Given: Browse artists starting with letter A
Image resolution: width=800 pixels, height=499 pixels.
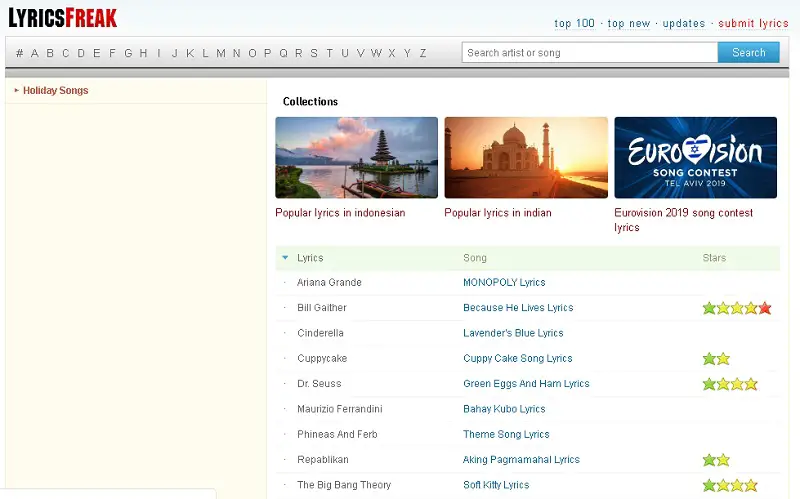Looking at the screenshot, I should pos(35,53).
